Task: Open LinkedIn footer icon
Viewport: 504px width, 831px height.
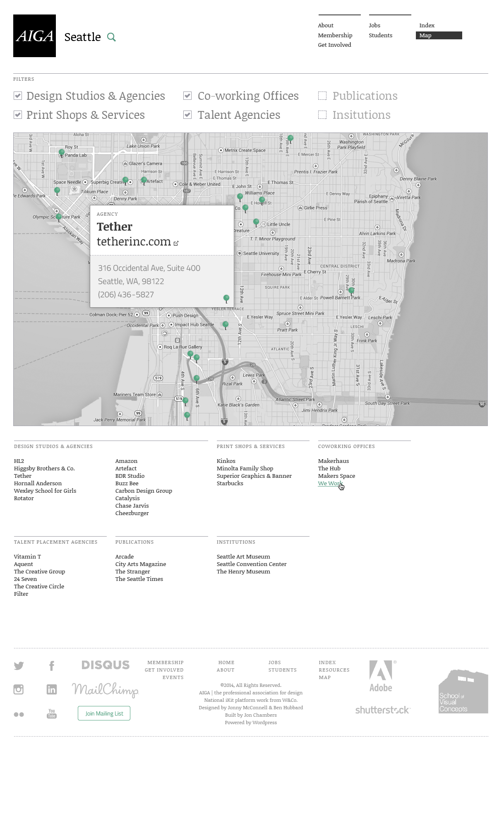Action: [52, 689]
